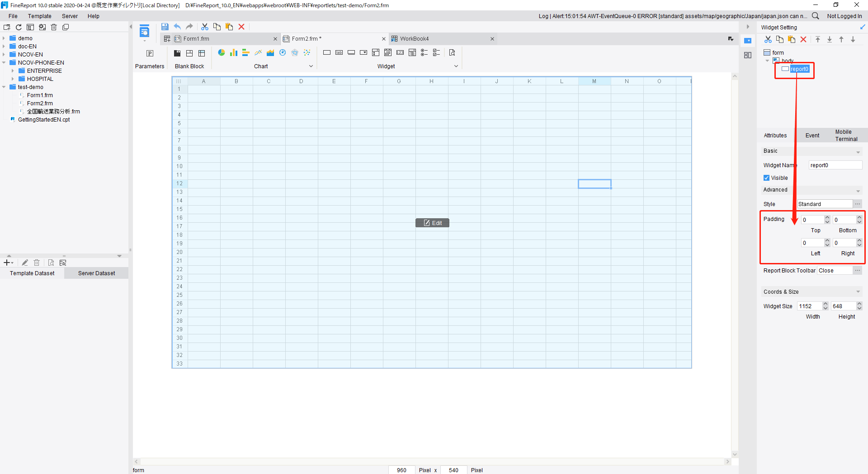Collapse the Basic section
868x474 pixels.
858,152
